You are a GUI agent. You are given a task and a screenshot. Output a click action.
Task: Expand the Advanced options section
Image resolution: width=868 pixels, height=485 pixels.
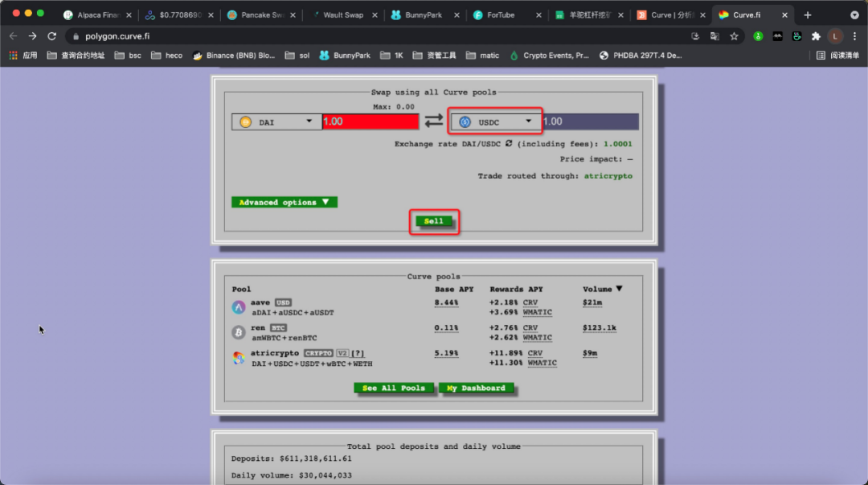point(284,202)
